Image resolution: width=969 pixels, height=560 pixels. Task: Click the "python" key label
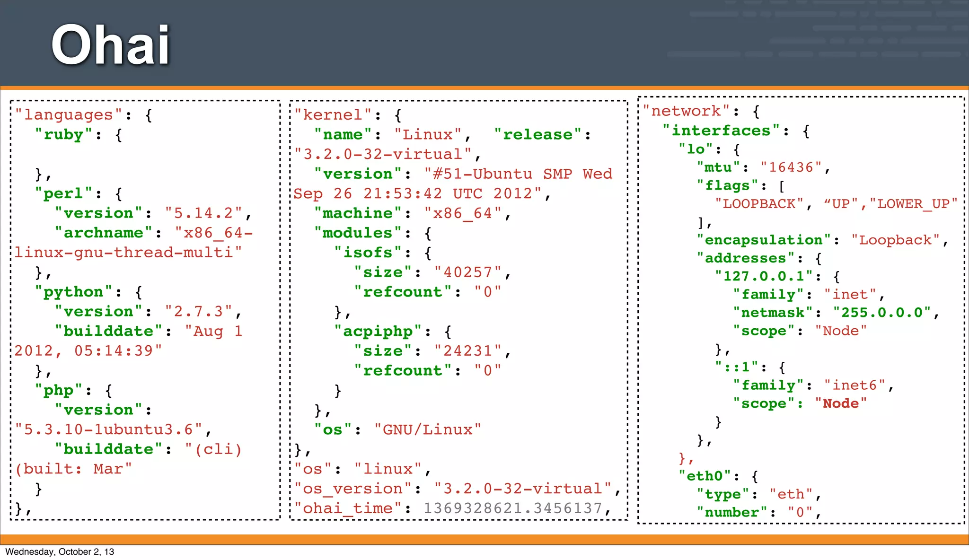(73, 292)
